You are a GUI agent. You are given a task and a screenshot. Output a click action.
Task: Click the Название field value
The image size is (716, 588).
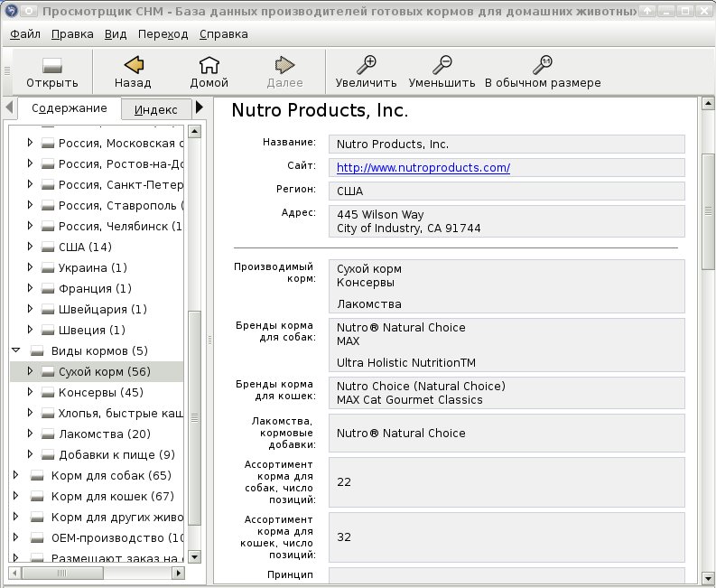coord(507,144)
